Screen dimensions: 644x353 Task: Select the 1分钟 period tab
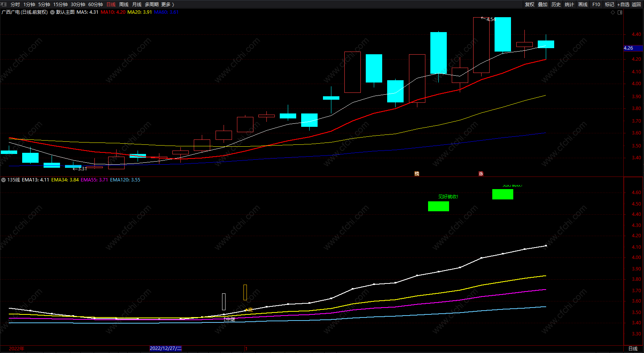(x=29, y=5)
